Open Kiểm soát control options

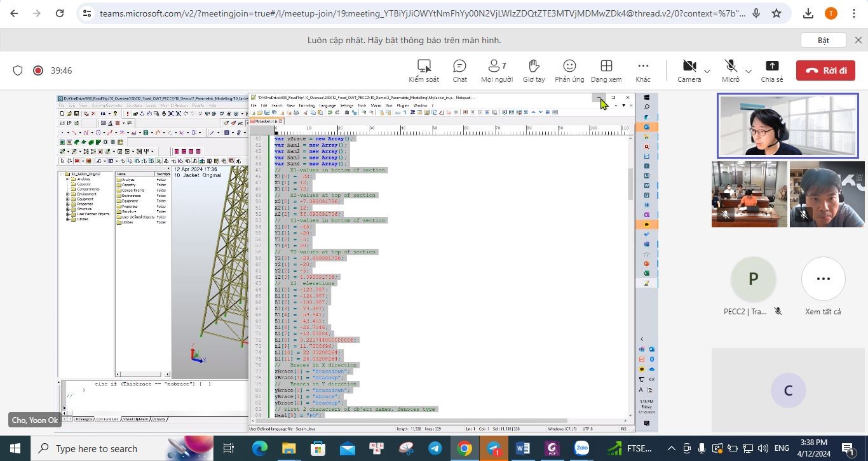point(424,70)
